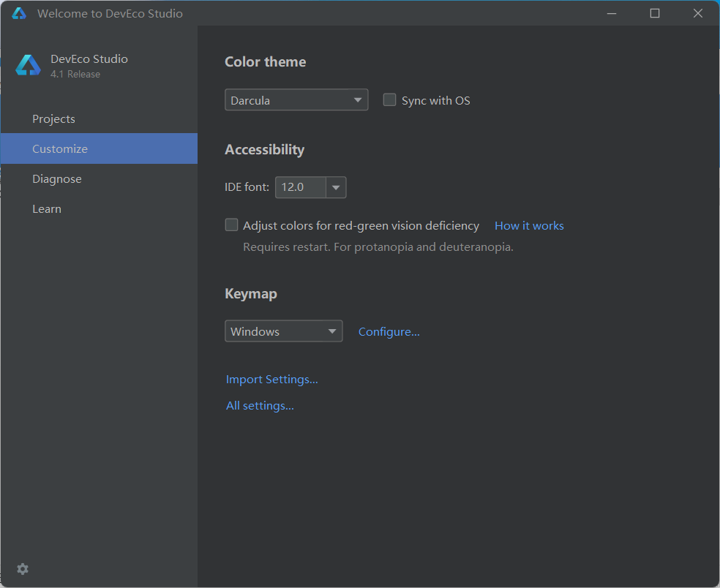The width and height of the screenshot is (720, 588).
Task: Click the How it works link
Action: coord(529,225)
